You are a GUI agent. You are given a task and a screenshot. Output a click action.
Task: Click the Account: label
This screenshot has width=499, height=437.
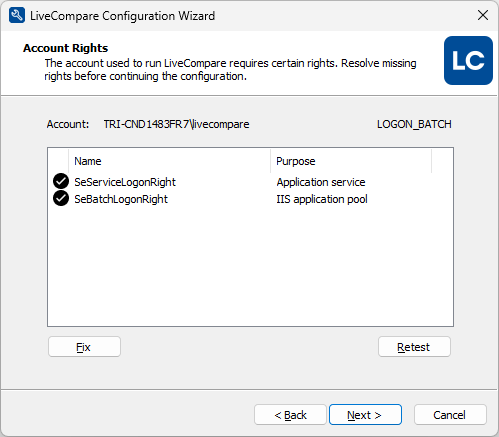click(x=68, y=124)
